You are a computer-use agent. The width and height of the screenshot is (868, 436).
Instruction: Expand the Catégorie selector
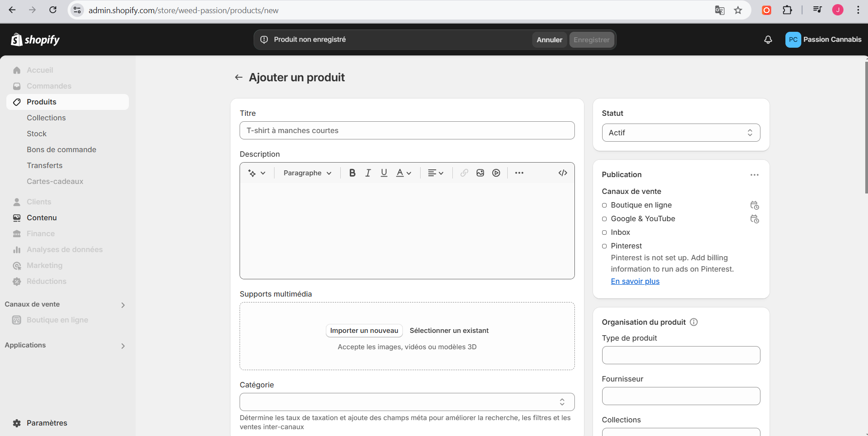point(407,402)
